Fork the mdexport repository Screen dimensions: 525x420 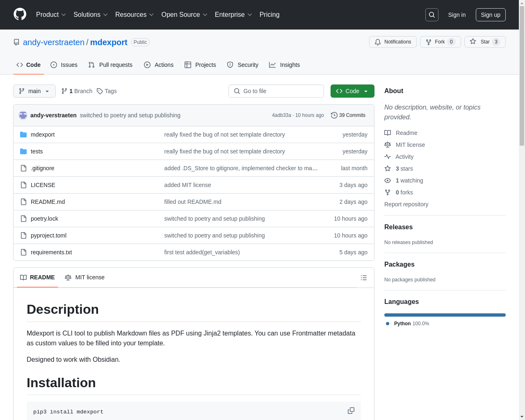coord(441,42)
